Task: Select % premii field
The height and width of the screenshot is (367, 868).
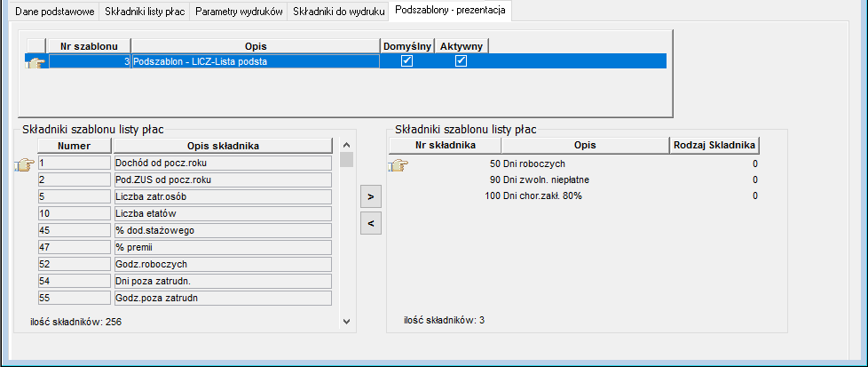Action: (x=223, y=247)
